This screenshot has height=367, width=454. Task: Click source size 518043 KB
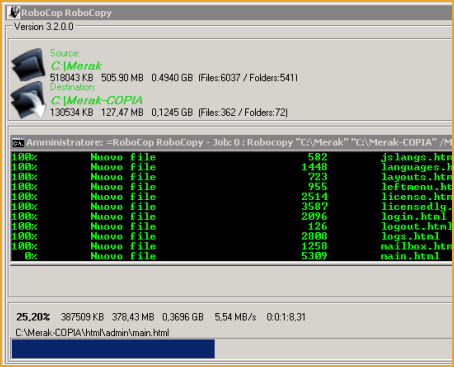[x=72, y=78]
